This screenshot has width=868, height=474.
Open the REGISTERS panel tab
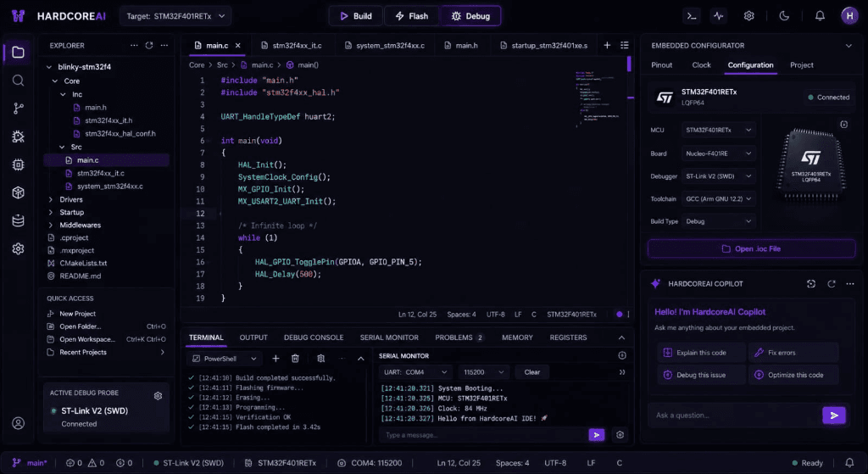[568, 337]
